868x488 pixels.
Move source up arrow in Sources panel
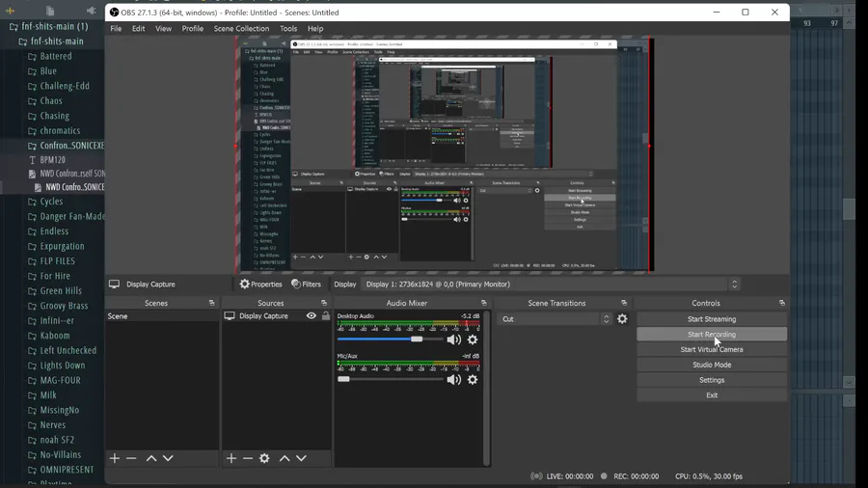285,458
